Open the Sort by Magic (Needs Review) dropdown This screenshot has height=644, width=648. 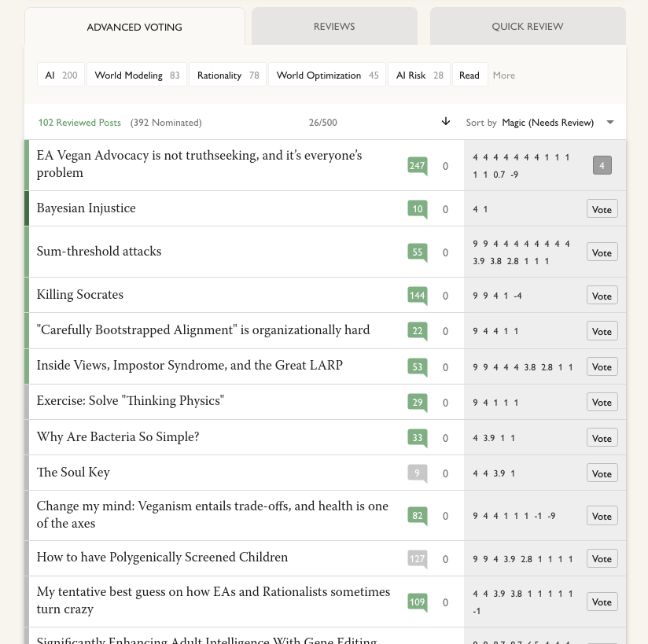(539, 123)
